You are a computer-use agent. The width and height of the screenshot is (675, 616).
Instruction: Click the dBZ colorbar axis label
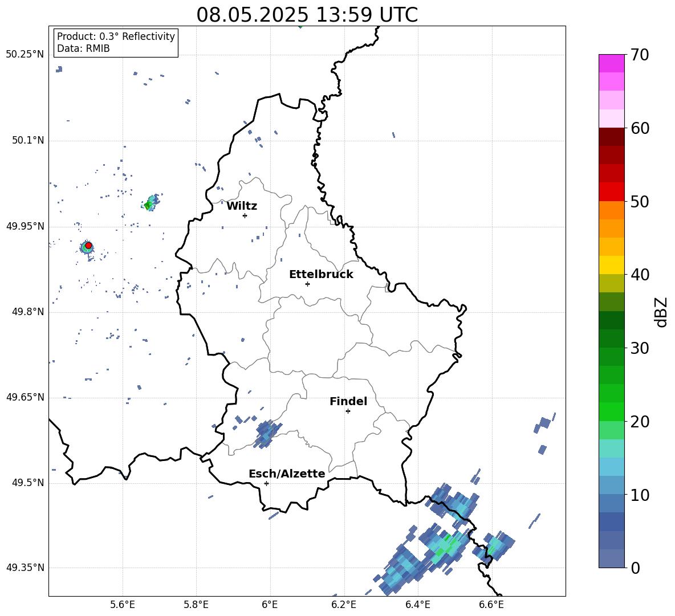[662, 312]
